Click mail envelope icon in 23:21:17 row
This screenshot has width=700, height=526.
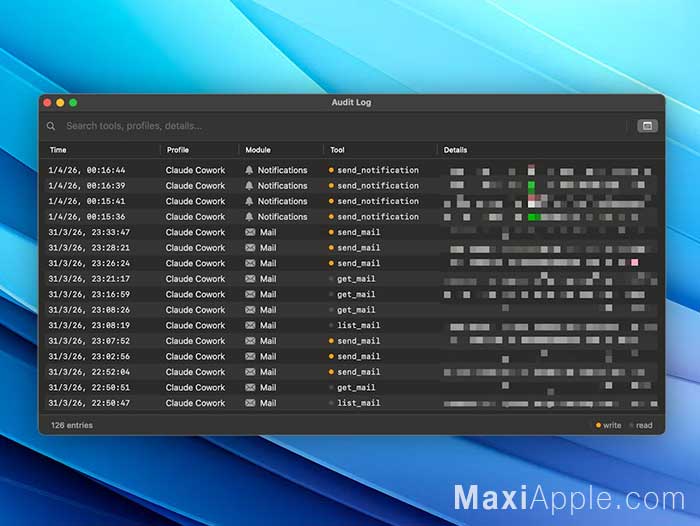tap(250, 279)
